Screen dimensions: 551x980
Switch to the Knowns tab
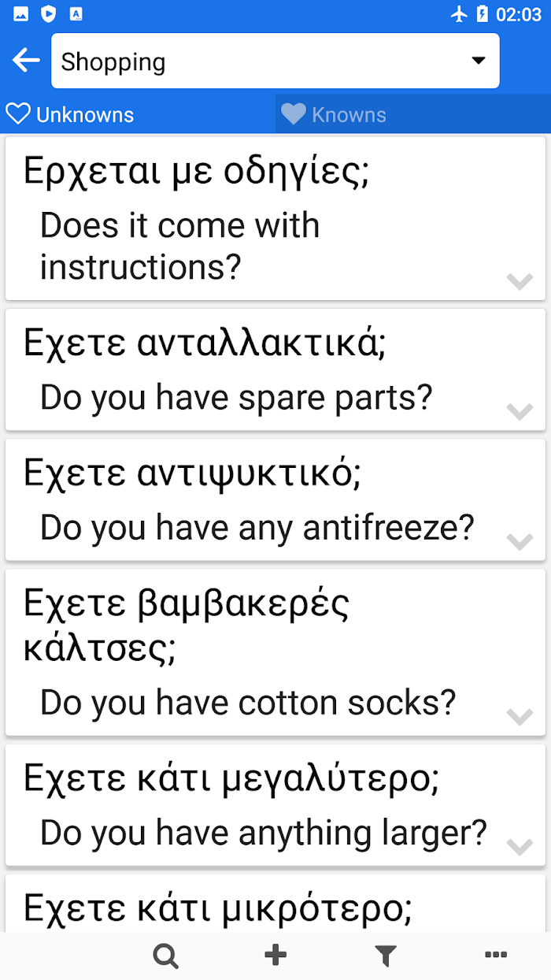tap(413, 114)
